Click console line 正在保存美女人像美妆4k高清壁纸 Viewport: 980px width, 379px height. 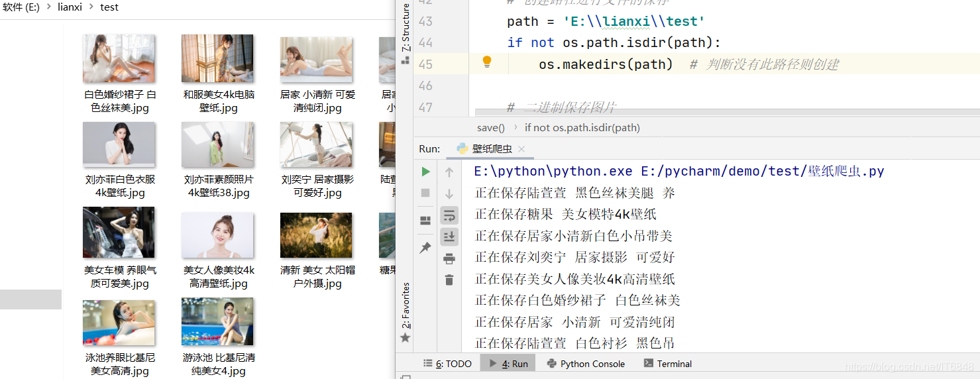point(574,279)
